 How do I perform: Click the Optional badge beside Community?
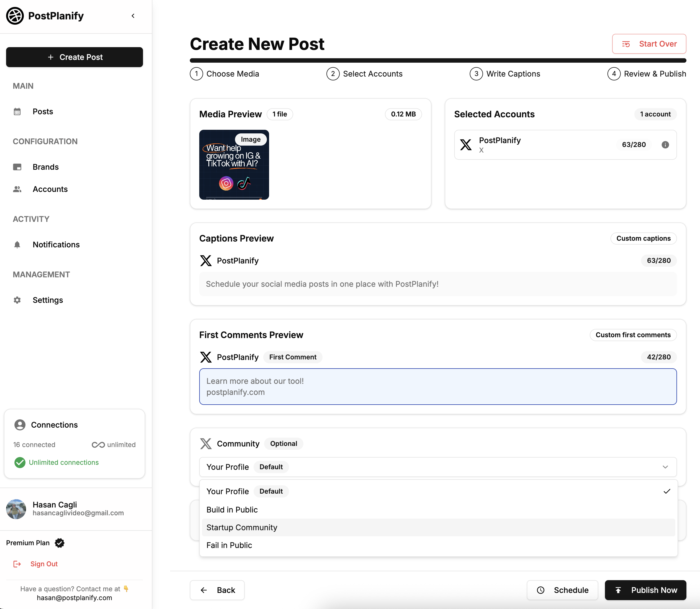tap(283, 444)
